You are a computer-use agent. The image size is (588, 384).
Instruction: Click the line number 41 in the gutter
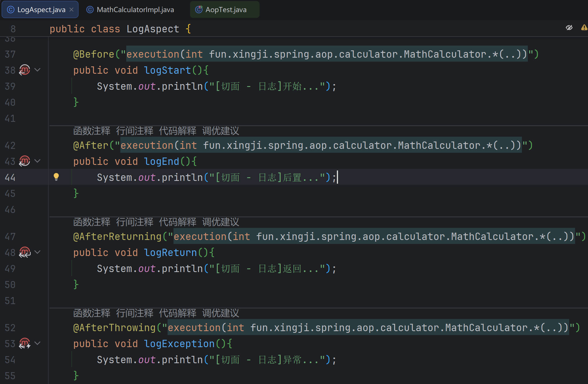(10, 118)
